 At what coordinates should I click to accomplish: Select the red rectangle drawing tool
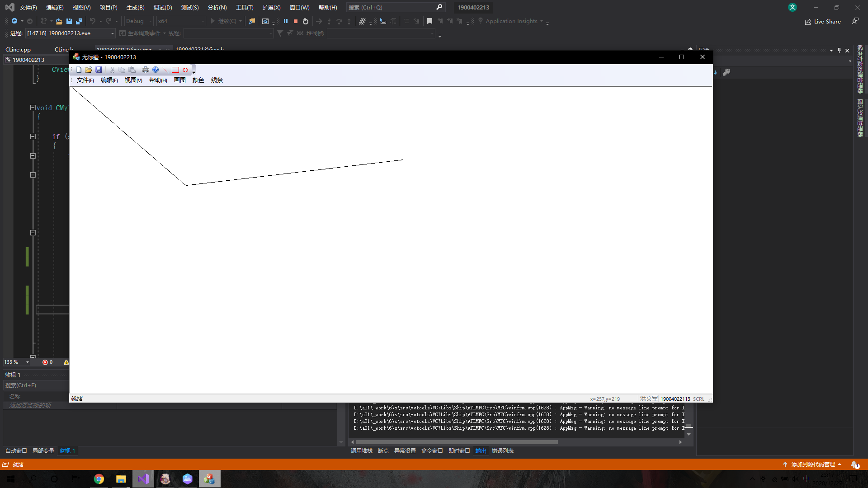pos(175,70)
